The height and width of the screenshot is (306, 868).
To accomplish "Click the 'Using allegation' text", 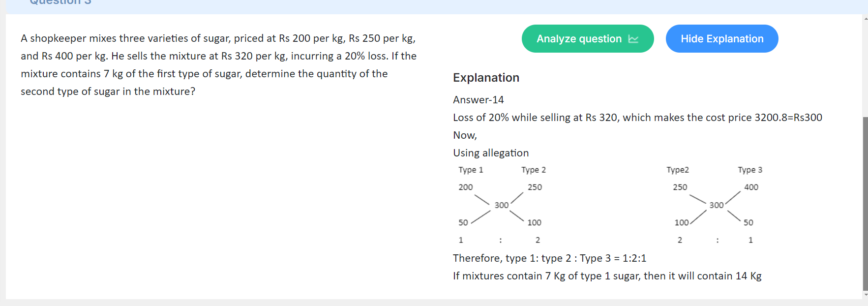I will coord(491,153).
